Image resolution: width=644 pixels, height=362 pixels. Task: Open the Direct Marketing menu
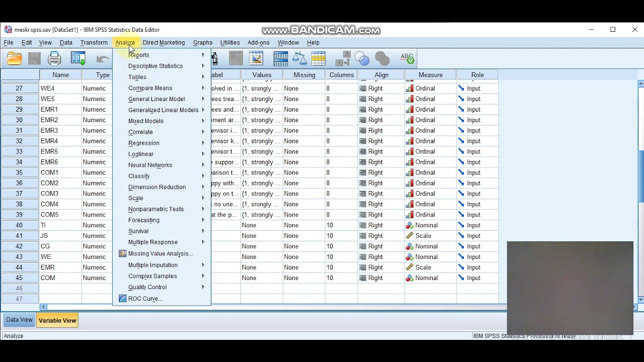[x=164, y=43]
